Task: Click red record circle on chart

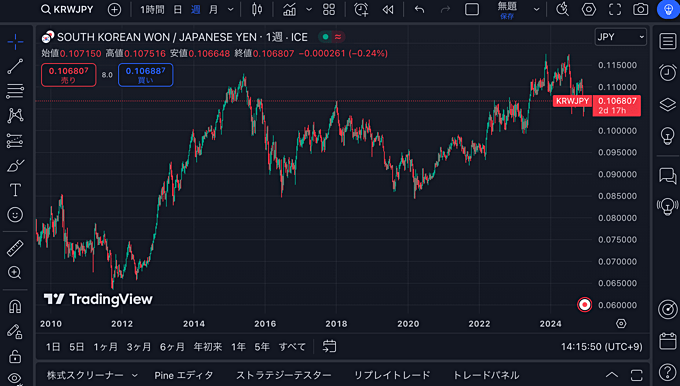Action: click(x=585, y=304)
